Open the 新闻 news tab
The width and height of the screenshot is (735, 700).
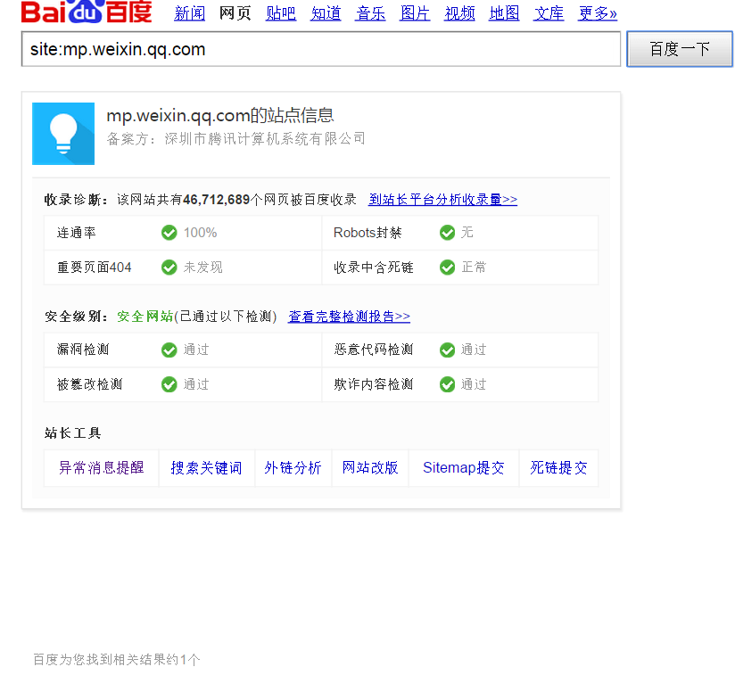(189, 13)
